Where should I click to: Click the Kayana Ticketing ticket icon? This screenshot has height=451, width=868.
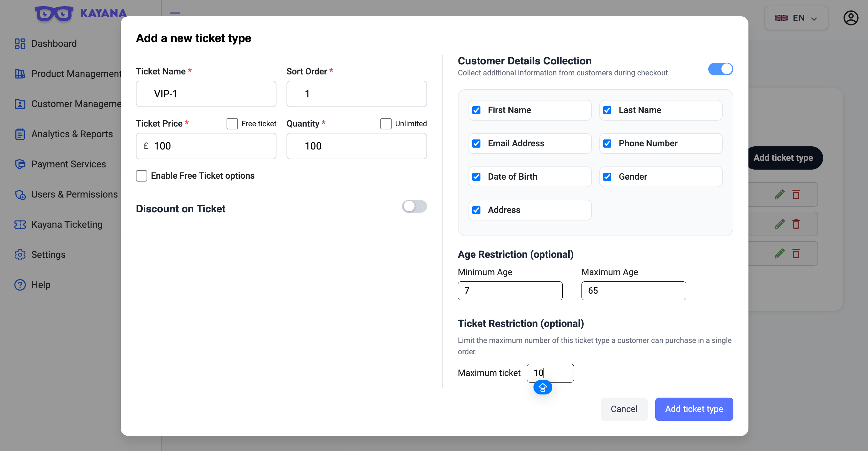(x=20, y=224)
